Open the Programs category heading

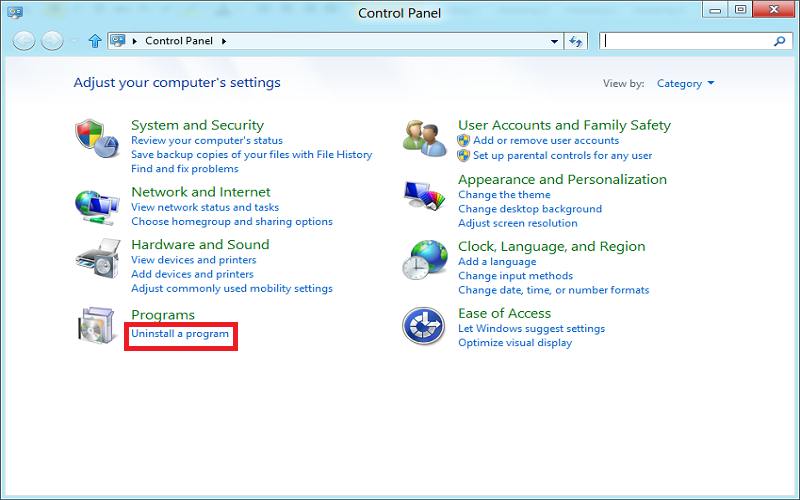(x=163, y=315)
